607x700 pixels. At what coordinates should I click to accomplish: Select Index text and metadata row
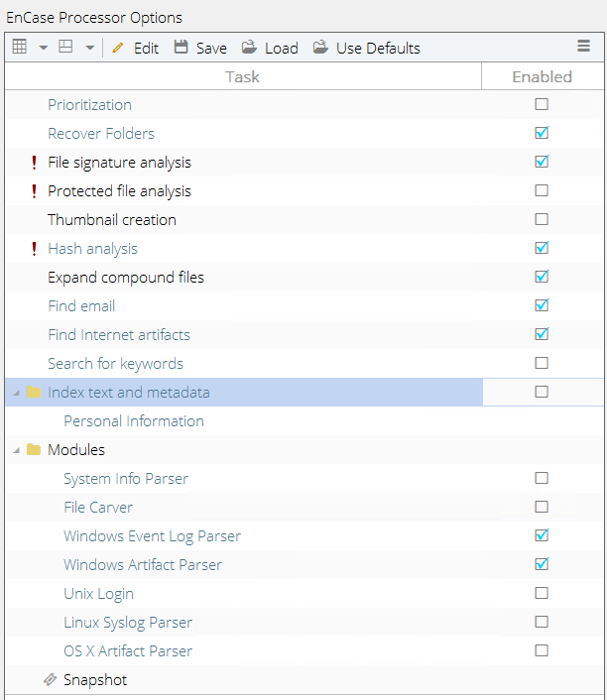coord(244,392)
